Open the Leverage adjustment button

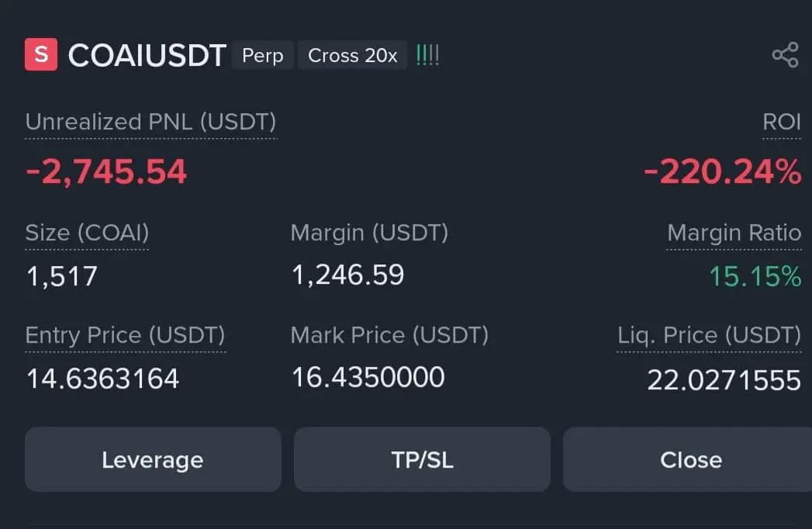coord(153,460)
